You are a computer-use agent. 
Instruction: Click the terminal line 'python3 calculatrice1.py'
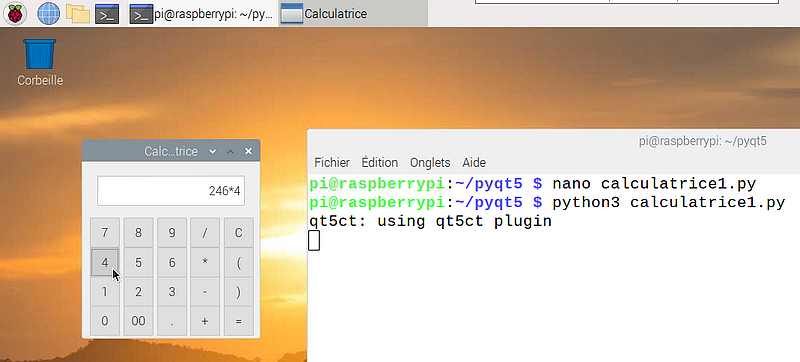click(x=668, y=202)
